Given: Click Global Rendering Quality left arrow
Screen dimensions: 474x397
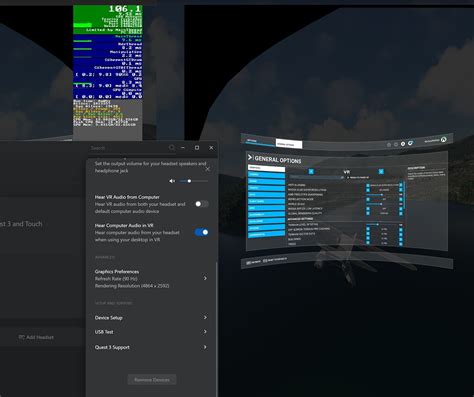Looking at the screenshot, I should 368,213.
